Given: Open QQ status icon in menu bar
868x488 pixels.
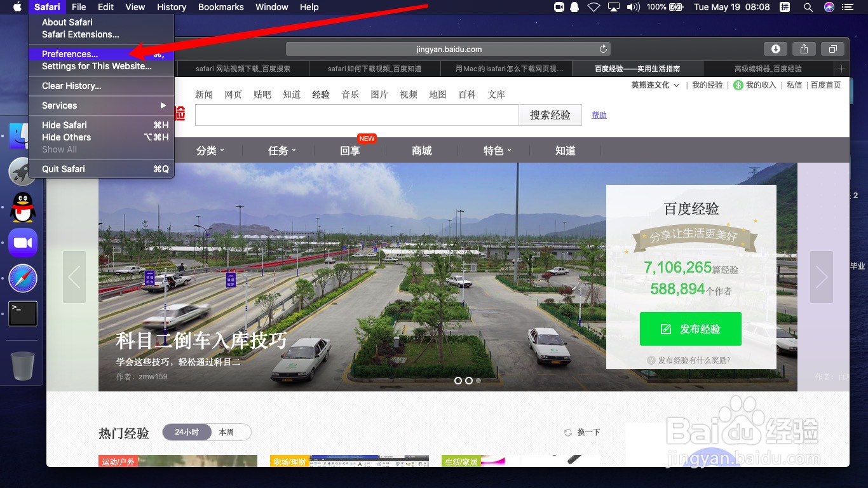Looking at the screenshot, I should tap(575, 7).
